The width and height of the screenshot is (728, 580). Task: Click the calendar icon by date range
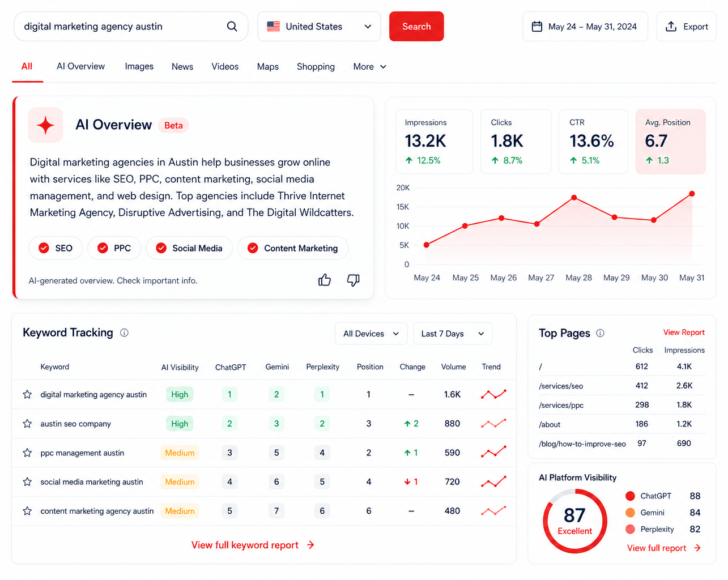click(x=537, y=27)
